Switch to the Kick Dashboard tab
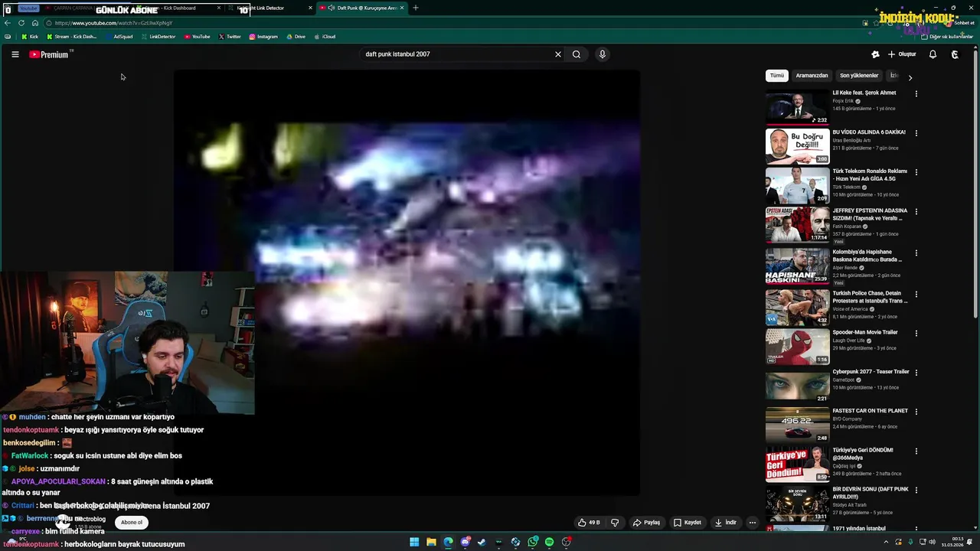Screen dimensions: 980x551 point(176,8)
